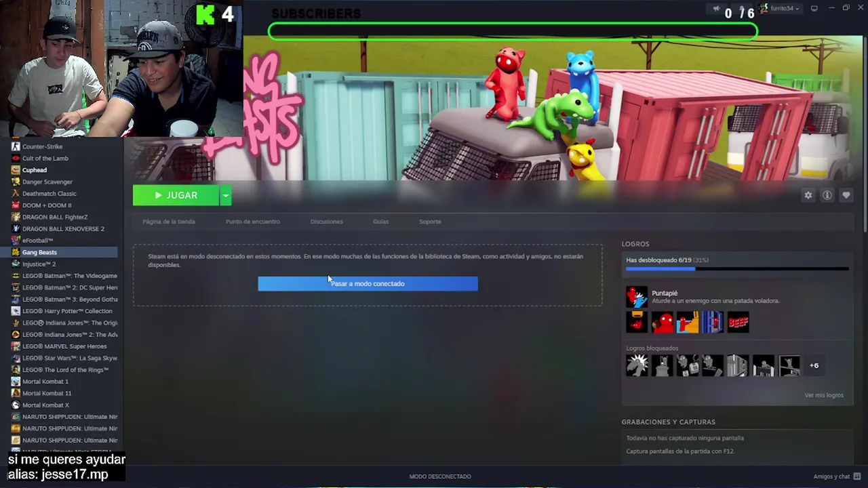Click the Mortal Kombat 1 icon
868x488 pixels.
(x=16, y=382)
